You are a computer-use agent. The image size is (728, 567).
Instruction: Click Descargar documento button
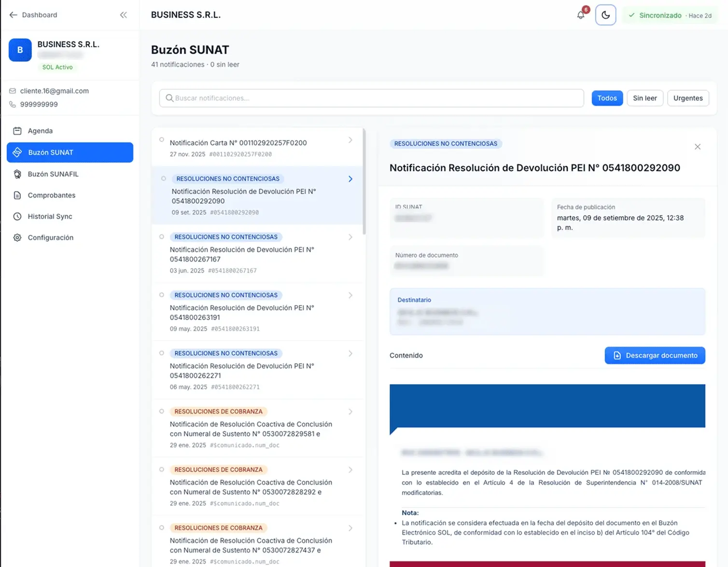coord(655,356)
